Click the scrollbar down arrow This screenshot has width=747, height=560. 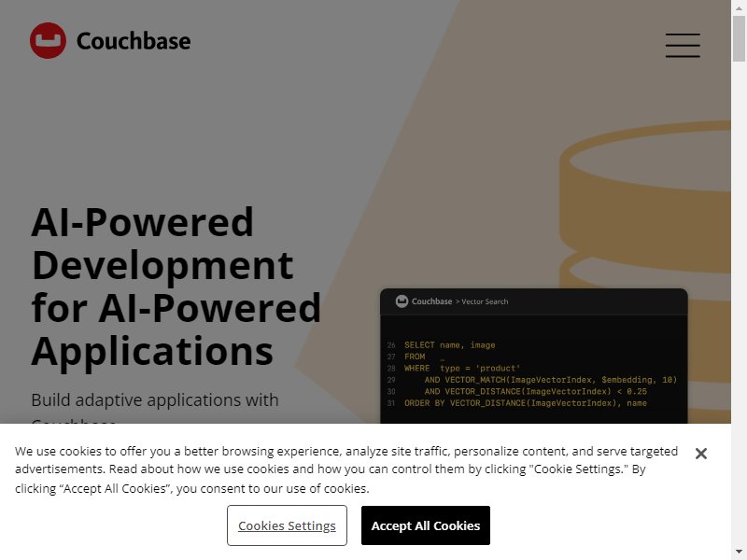[739, 552]
